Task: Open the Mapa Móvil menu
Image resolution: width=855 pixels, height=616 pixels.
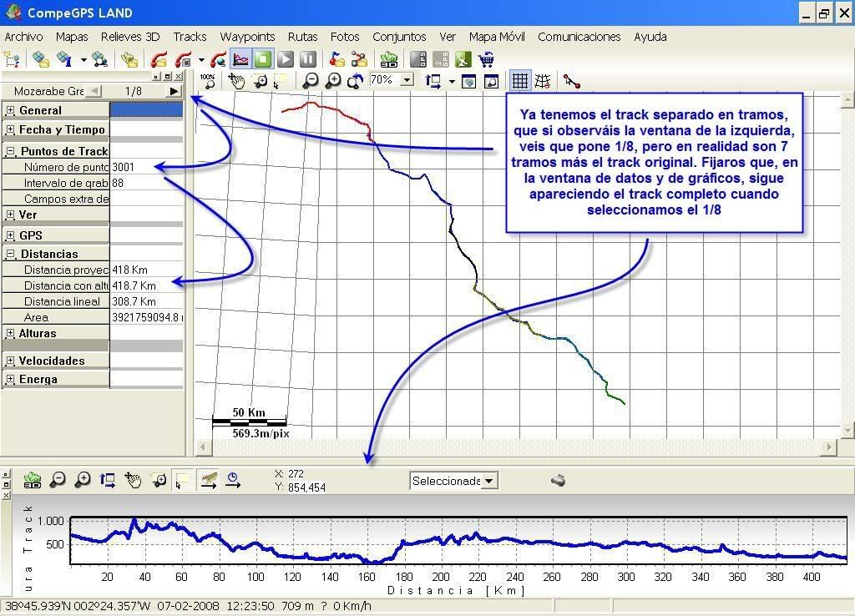Action: 497,37
